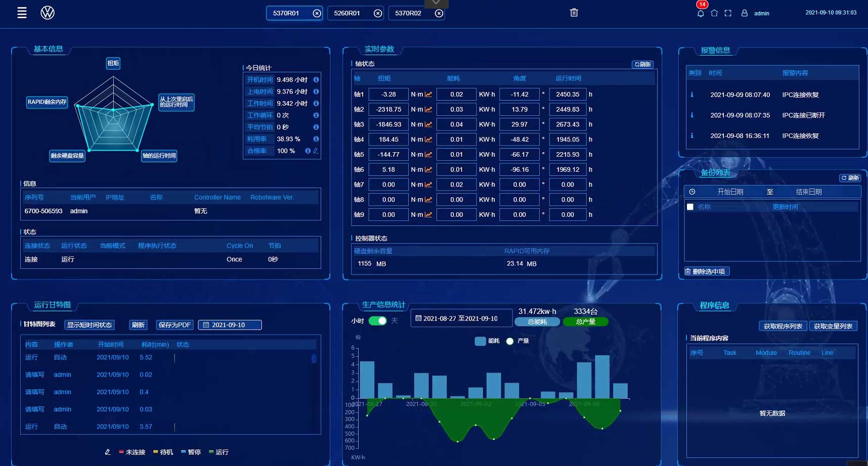Open production date range picker
The height and width of the screenshot is (466, 868).
click(x=461, y=318)
